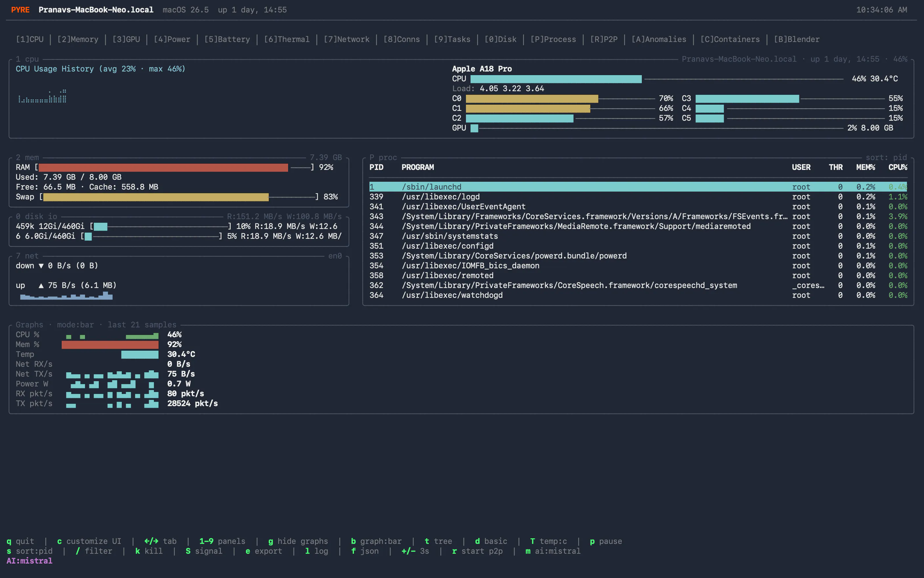
Task: Open the [3]GPU tab
Action: [126, 39]
